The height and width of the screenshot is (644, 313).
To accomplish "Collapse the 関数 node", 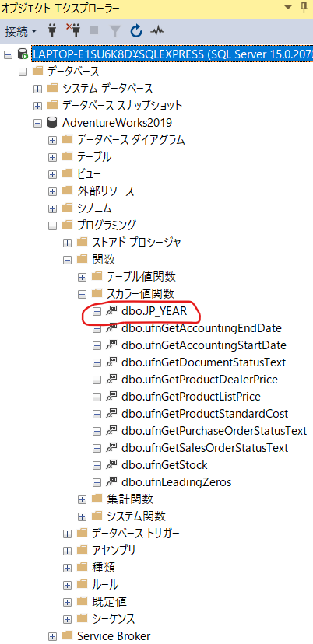I will tap(67, 260).
